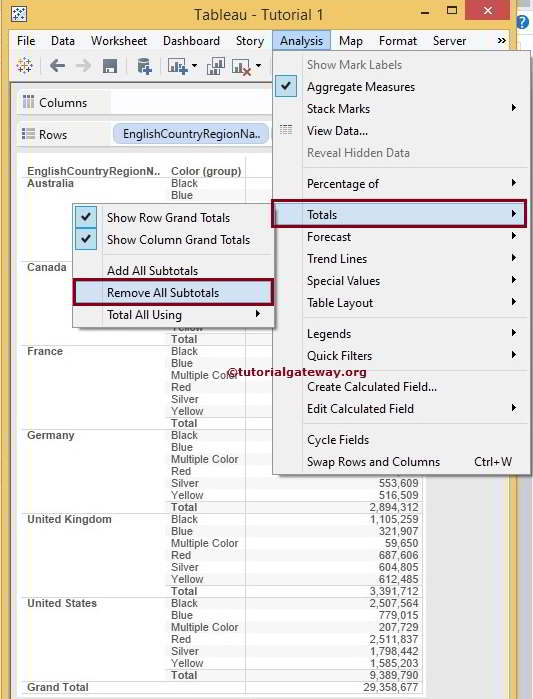Screen dimensions: 533x699
Task: Expand the Percentage of submenu
Action: (x=514, y=183)
